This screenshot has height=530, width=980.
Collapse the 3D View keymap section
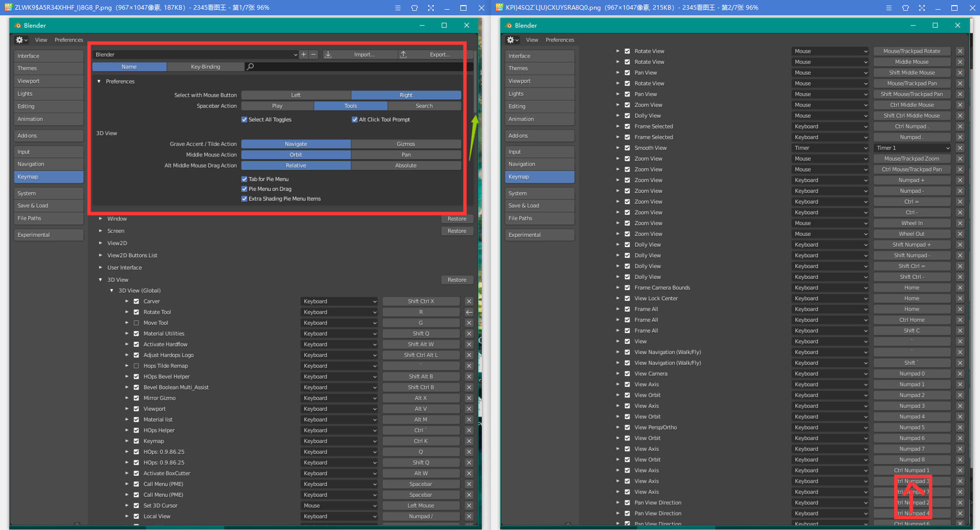[101, 280]
